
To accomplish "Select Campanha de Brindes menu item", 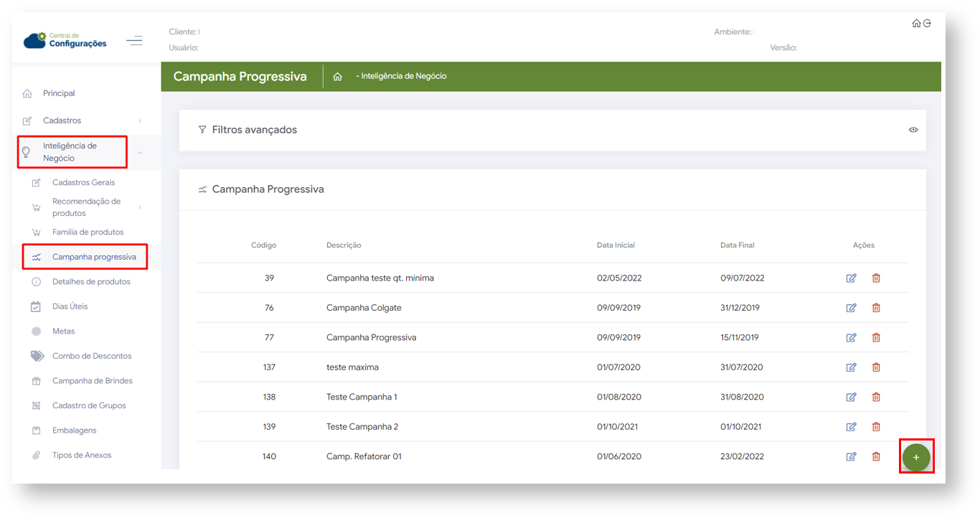I will pyautogui.click(x=92, y=381).
